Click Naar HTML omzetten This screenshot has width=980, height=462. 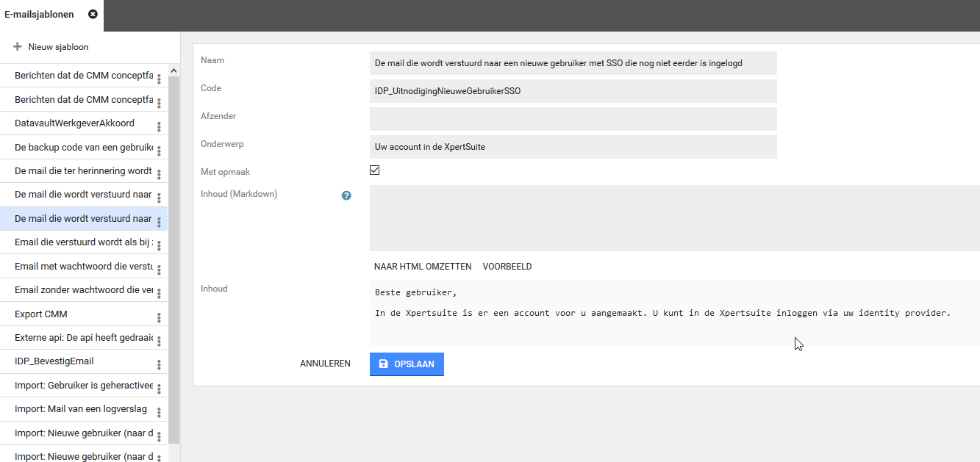(x=423, y=267)
